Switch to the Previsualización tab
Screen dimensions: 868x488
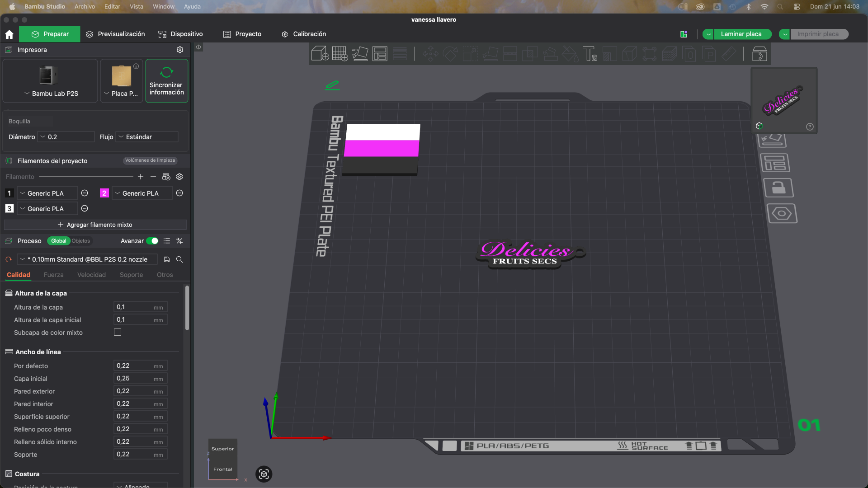coord(115,34)
